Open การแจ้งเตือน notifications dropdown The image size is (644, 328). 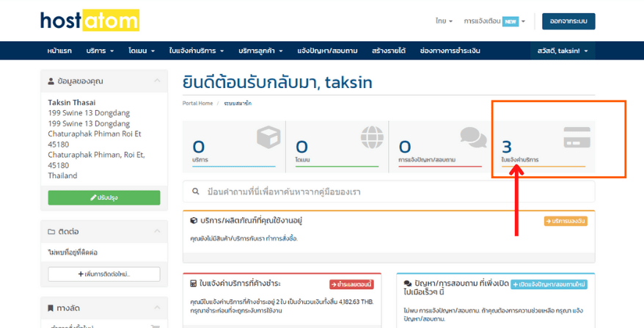point(494,21)
